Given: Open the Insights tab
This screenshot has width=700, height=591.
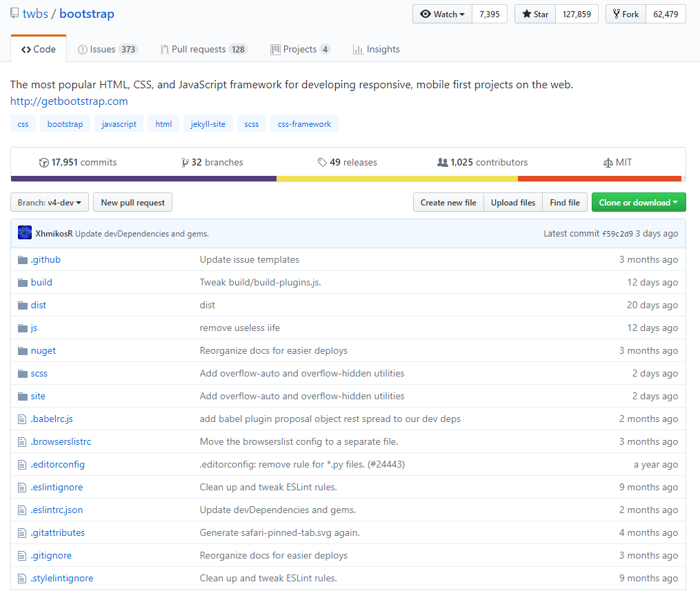Looking at the screenshot, I should [x=377, y=49].
